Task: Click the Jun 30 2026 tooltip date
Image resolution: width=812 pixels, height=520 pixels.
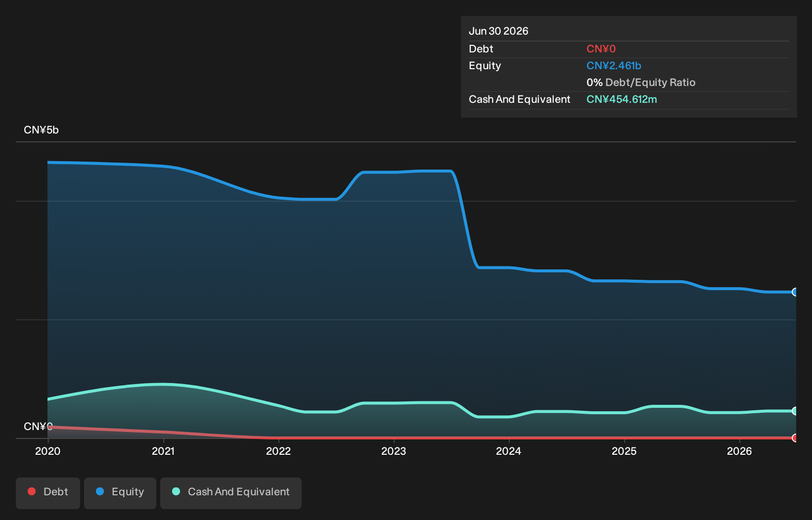Action: click(498, 31)
